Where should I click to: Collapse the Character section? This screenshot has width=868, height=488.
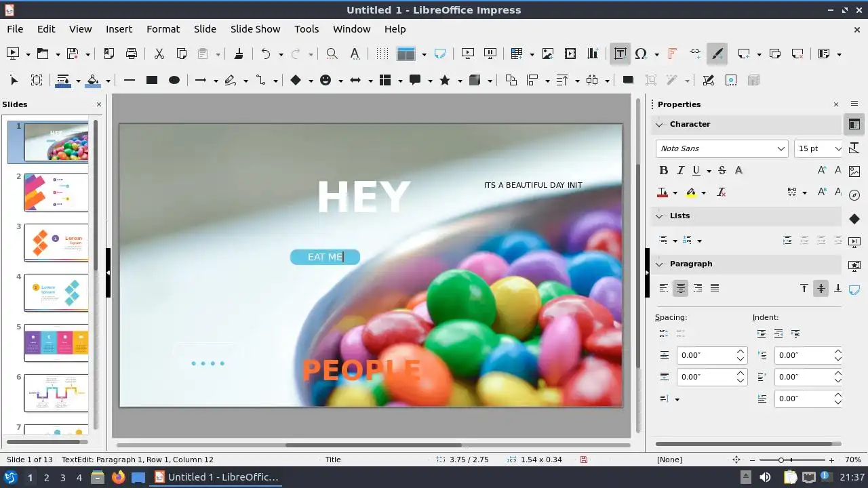coord(659,124)
